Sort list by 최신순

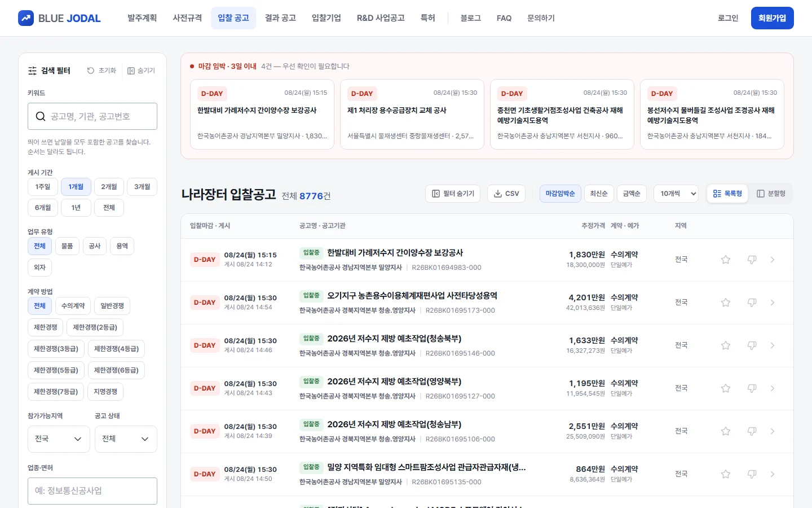pos(599,194)
